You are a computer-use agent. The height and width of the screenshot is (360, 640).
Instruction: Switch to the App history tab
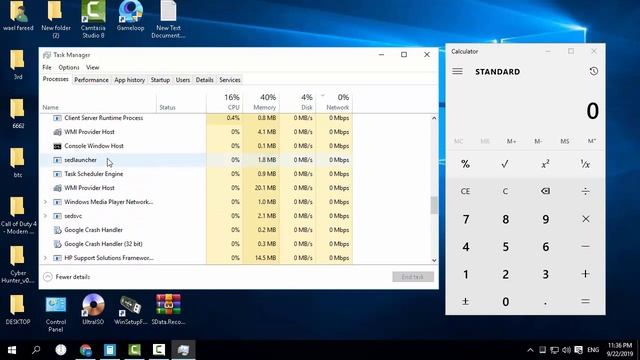click(129, 80)
